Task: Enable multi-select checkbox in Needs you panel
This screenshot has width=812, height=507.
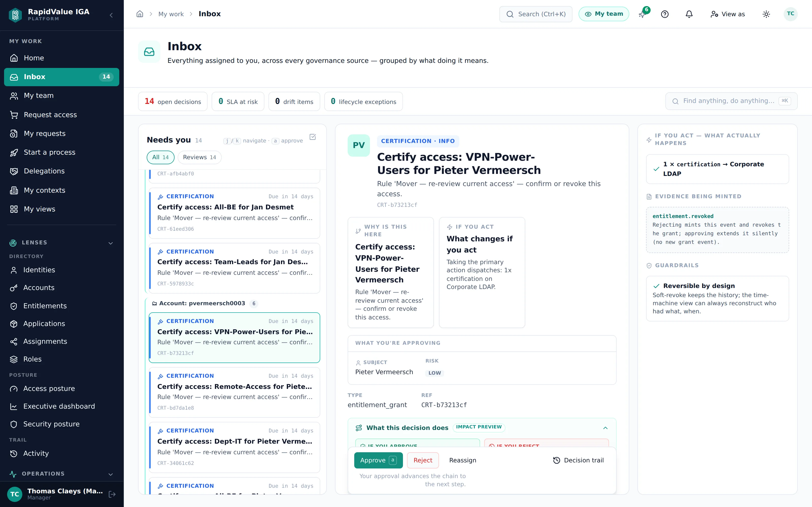Action: pyautogui.click(x=313, y=137)
